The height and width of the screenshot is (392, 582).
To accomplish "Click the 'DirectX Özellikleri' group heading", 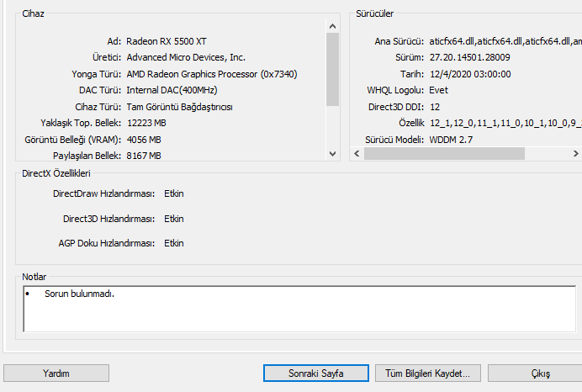I will pos(56,173).
